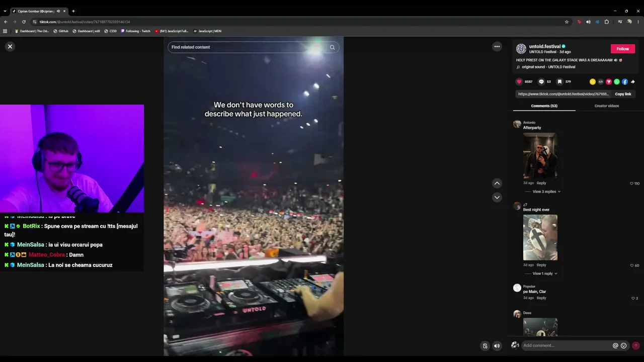The height and width of the screenshot is (362, 644).
Task: Expand View 3 replies under Antonio's comment
Action: click(546, 192)
